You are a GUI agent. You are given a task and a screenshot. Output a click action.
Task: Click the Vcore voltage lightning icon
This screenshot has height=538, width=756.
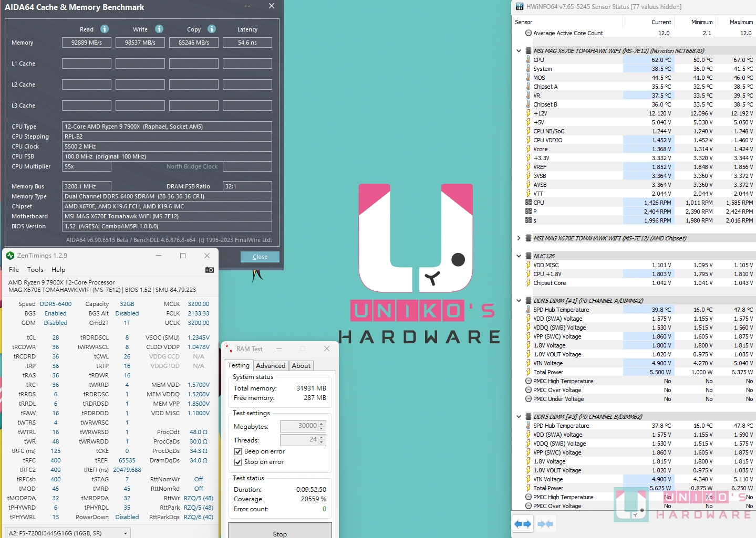pyautogui.click(x=529, y=149)
